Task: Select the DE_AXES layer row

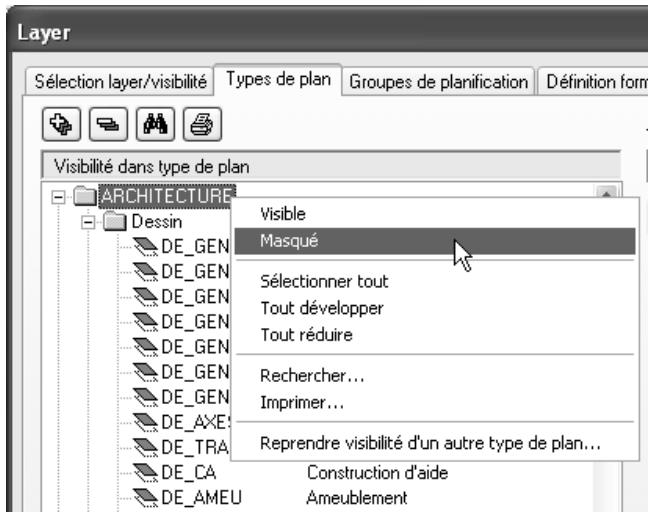Action: [195, 422]
